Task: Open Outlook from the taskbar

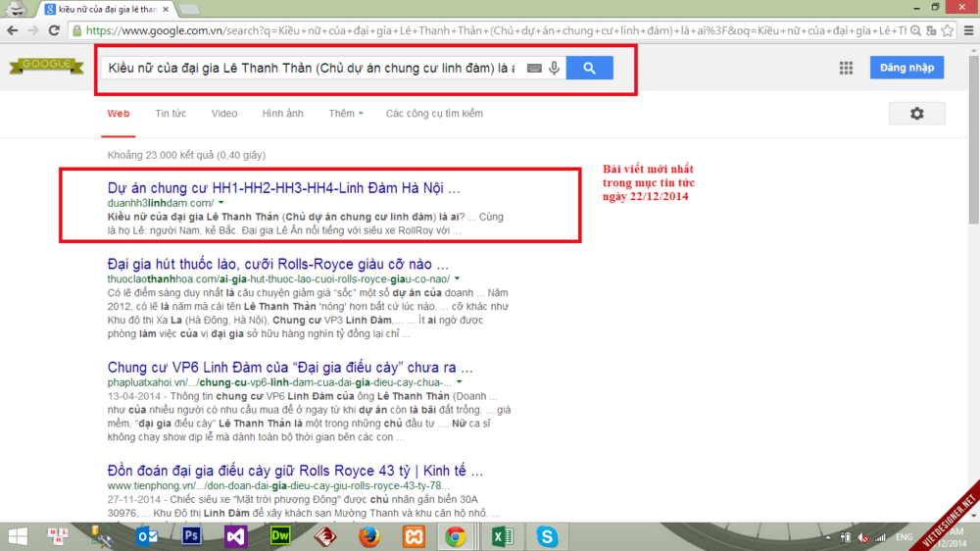Action: [x=147, y=536]
